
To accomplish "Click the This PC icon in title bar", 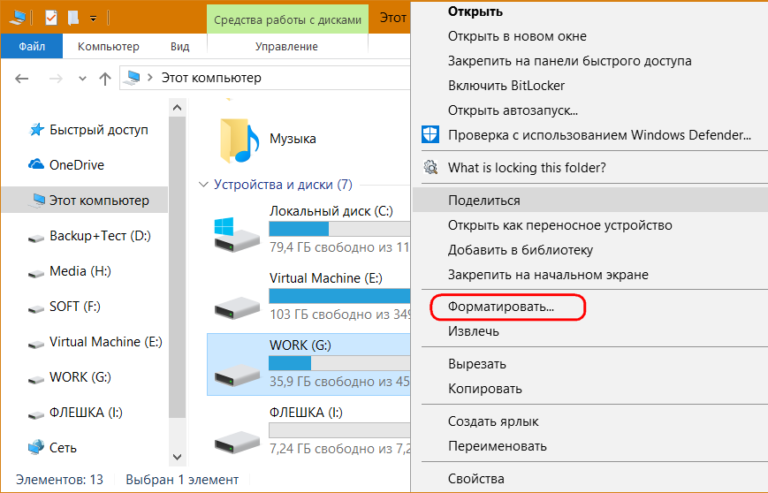I will [x=17, y=18].
